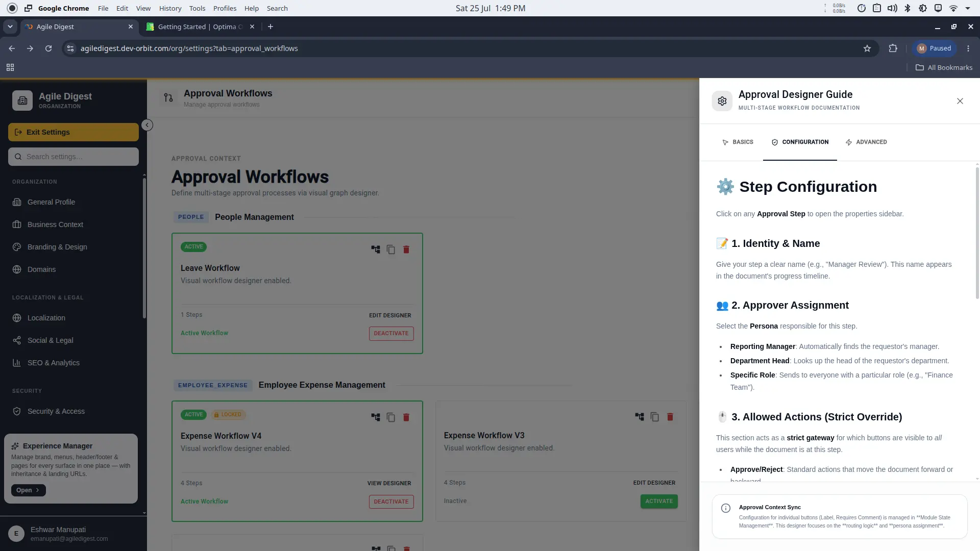Collapse the settings sidebar arrow
This screenshot has height=551, width=980.
coord(147,125)
